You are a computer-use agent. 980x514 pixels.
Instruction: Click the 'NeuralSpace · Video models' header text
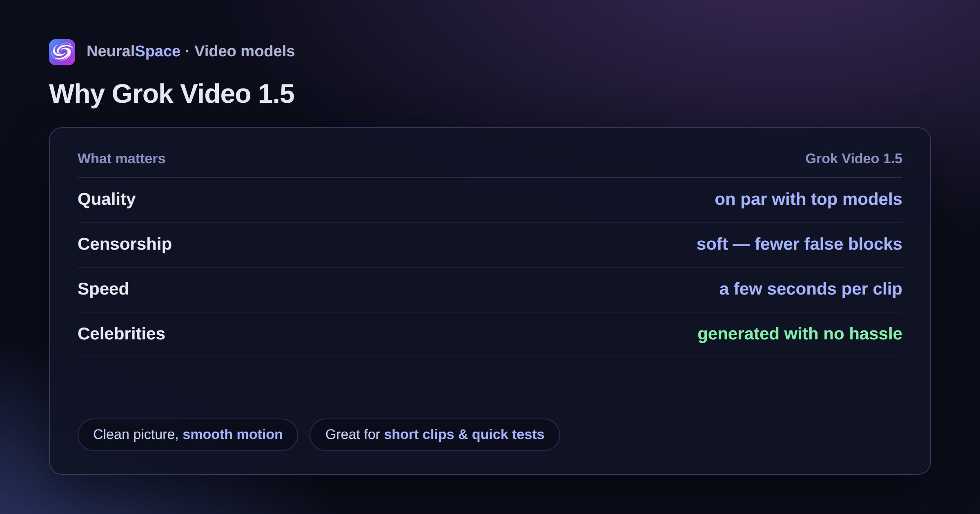(x=190, y=51)
